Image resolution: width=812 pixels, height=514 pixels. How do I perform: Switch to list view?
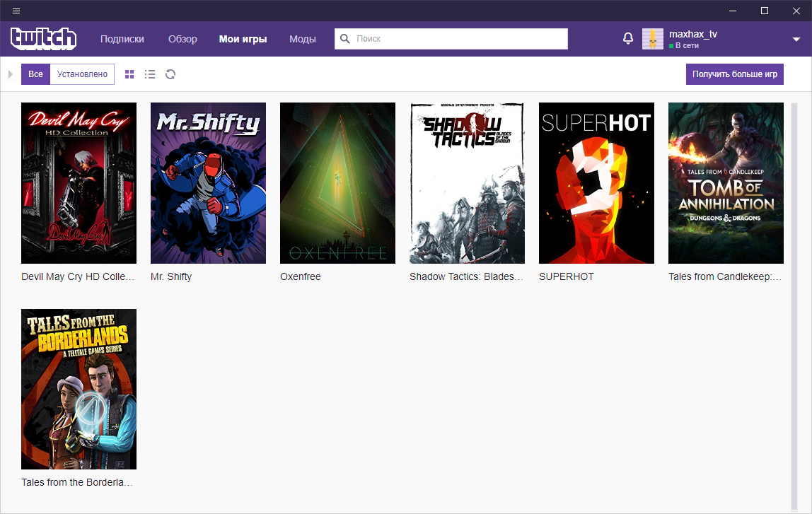pos(150,74)
